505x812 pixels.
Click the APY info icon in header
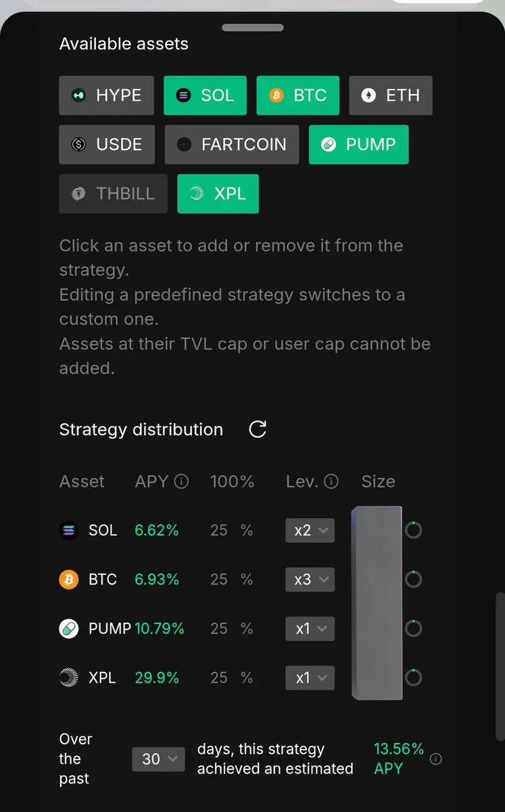click(181, 481)
